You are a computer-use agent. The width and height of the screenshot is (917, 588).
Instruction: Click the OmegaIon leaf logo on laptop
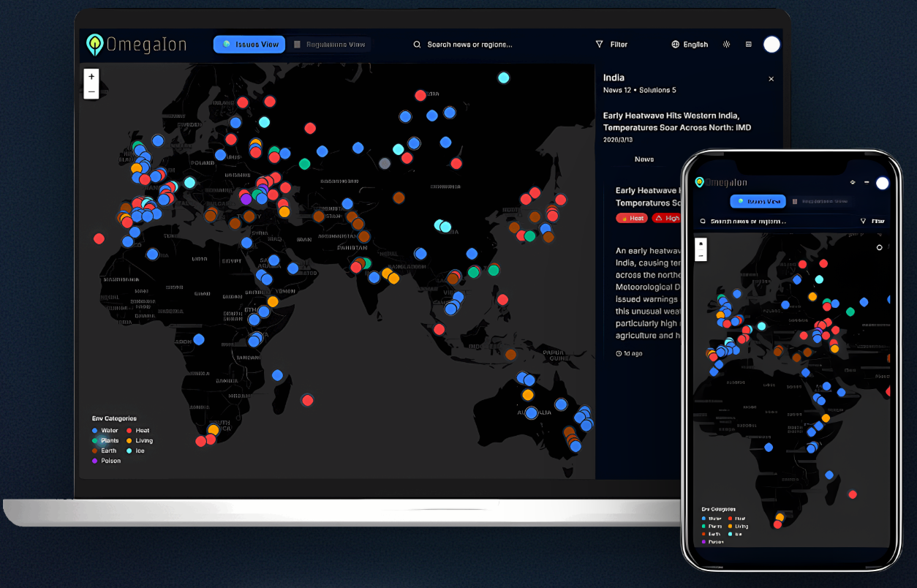tap(95, 45)
